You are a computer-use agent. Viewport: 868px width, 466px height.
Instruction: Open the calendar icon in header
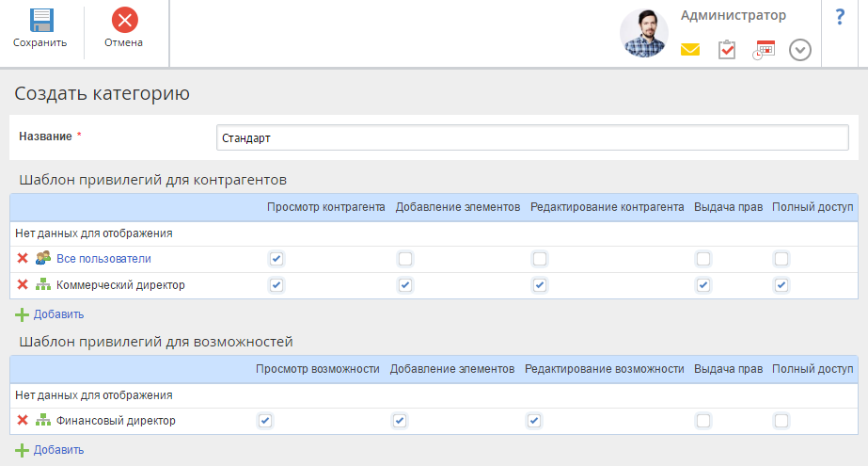tap(763, 50)
